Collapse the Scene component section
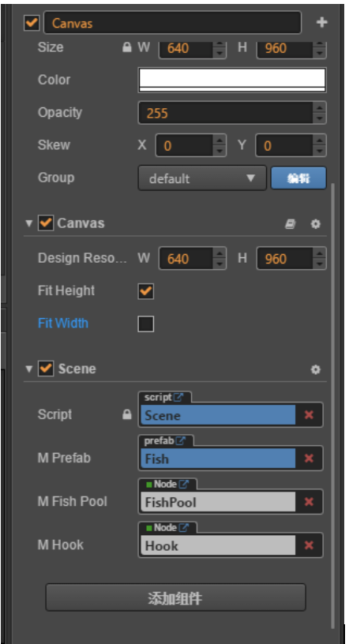Screen dimensions: 349x644 point(28,369)
